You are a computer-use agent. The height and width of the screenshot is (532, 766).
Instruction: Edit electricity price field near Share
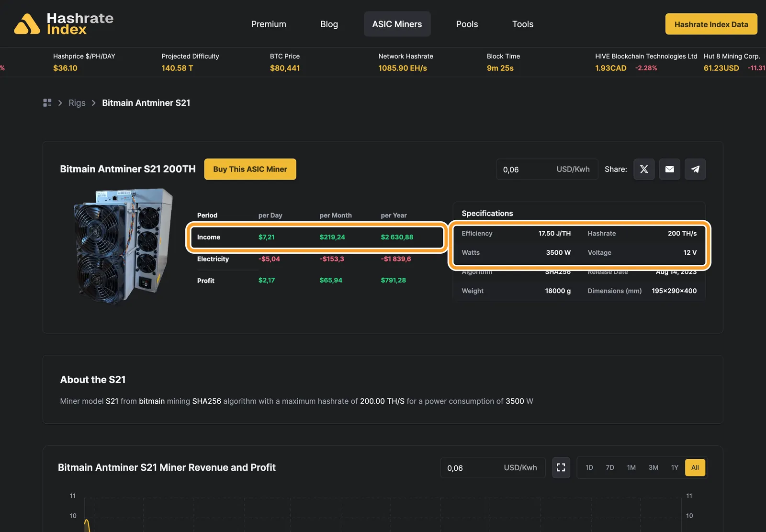click(547, 169)
